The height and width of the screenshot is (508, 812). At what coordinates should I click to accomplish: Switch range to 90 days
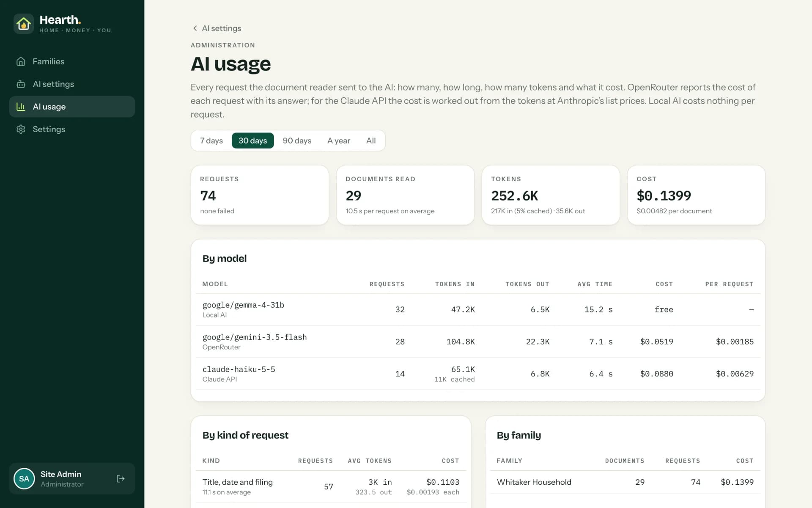(x=297, y=141)
